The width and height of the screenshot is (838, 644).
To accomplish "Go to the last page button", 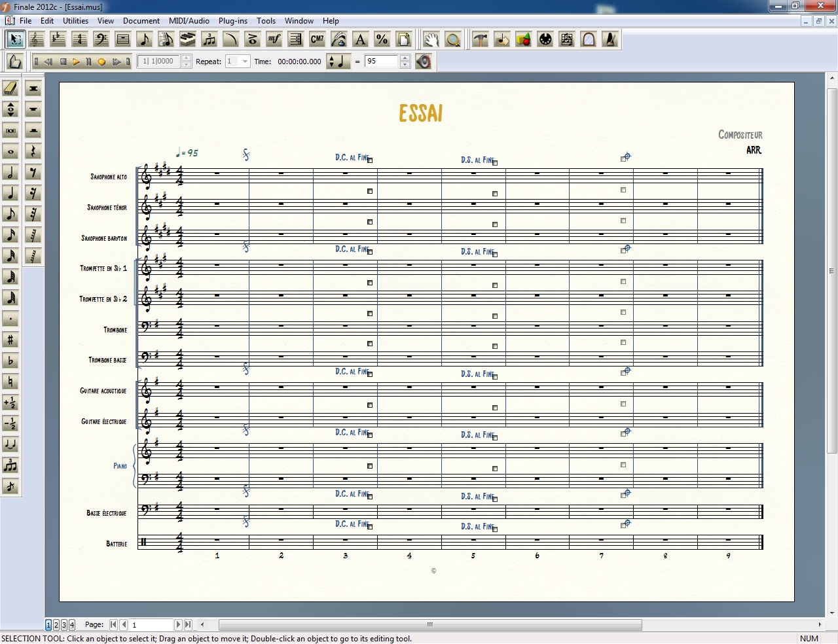I will (189, 625).
